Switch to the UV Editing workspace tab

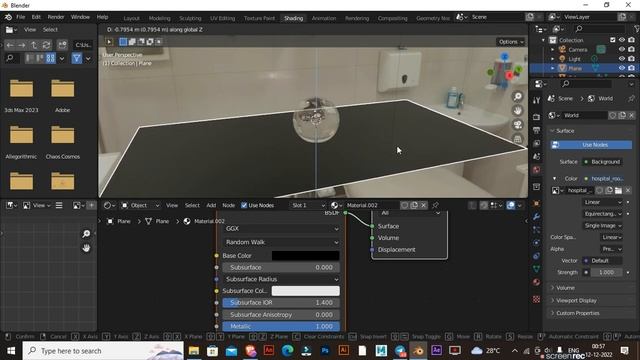point(222,18)
